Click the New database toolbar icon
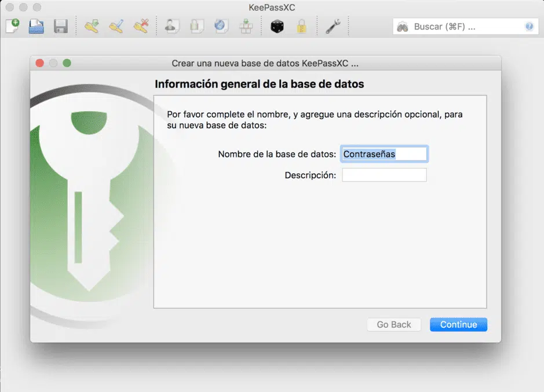The width and height of the screenshot is (544, 392). point(13,26)
